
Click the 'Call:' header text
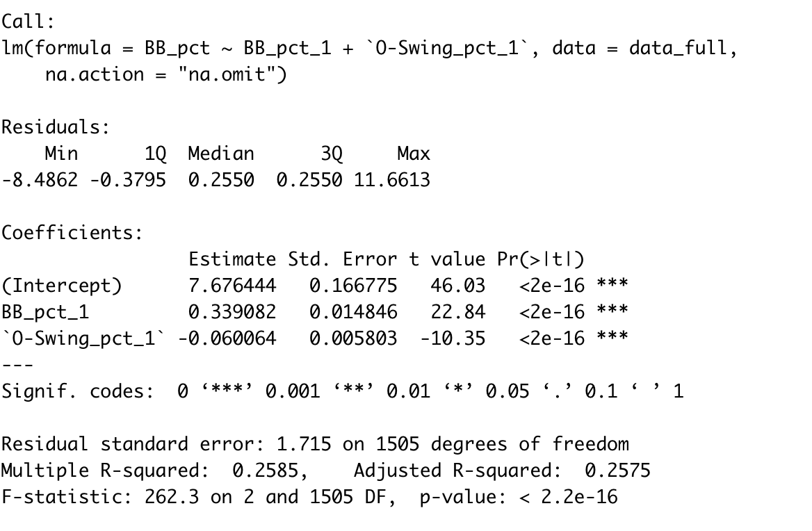click(x=27, y=22)
